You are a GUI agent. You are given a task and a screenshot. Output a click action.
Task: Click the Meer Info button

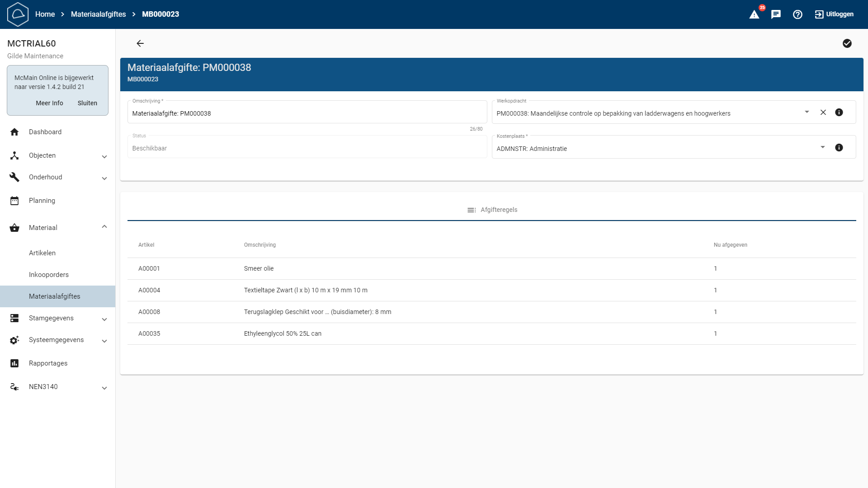(x=49, y=103)
